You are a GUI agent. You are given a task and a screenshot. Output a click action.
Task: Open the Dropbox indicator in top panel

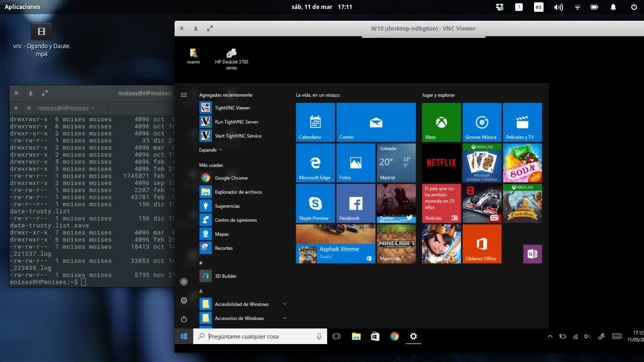(500, 7)
